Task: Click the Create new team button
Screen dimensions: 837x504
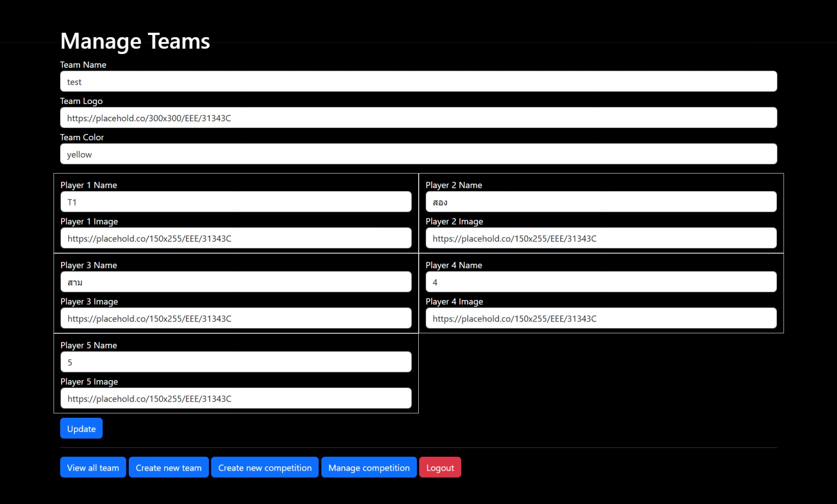Action: (168, 467)
